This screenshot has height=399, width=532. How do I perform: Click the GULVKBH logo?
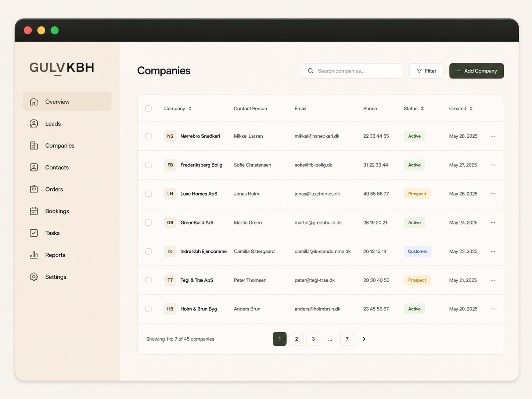coord(62,68)
